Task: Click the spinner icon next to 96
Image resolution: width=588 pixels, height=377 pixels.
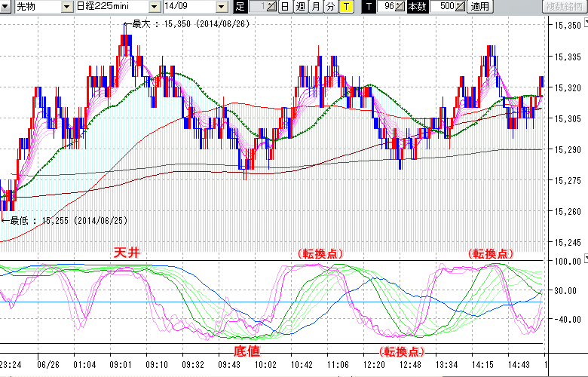Action: coord(401,7)
